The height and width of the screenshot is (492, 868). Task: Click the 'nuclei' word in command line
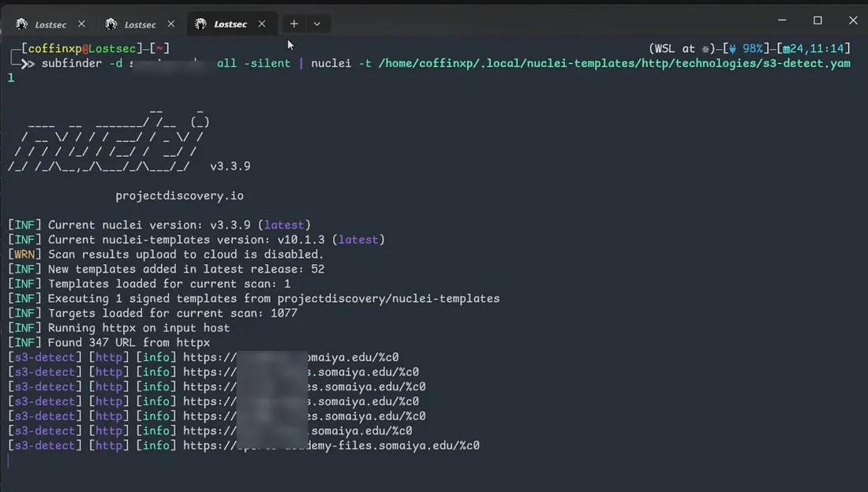coord(331,64)
